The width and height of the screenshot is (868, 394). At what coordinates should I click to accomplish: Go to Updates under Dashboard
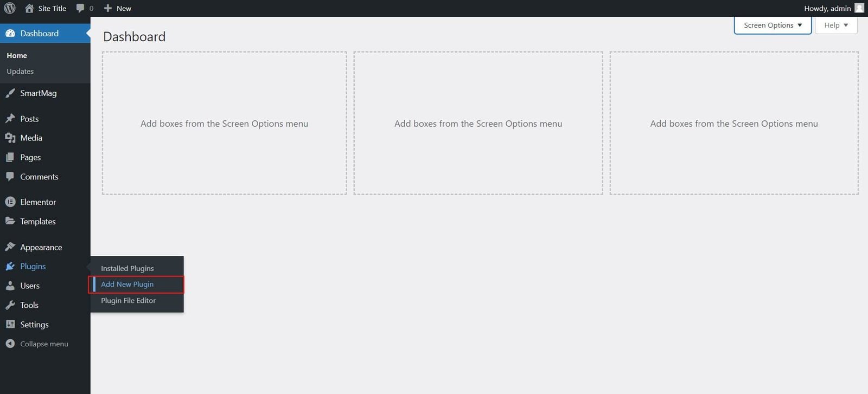point(20,72)
